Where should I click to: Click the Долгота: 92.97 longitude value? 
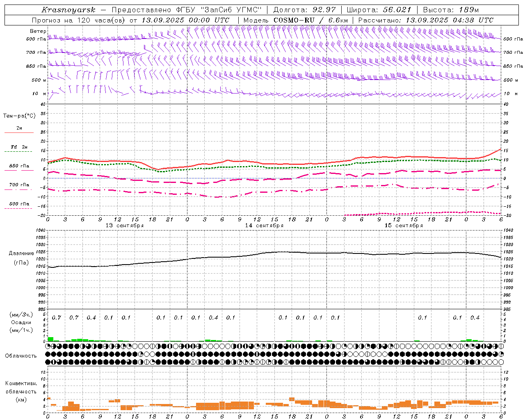[304, 10]
